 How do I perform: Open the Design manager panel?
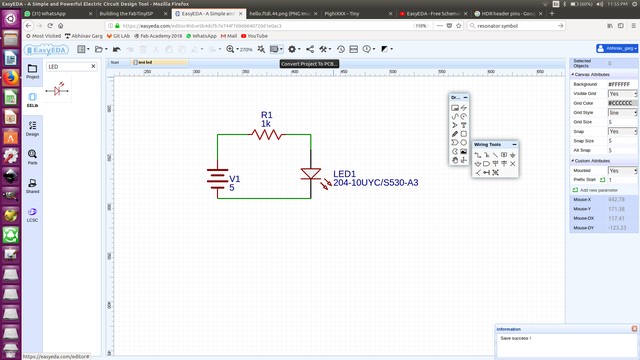pos(33,129)
